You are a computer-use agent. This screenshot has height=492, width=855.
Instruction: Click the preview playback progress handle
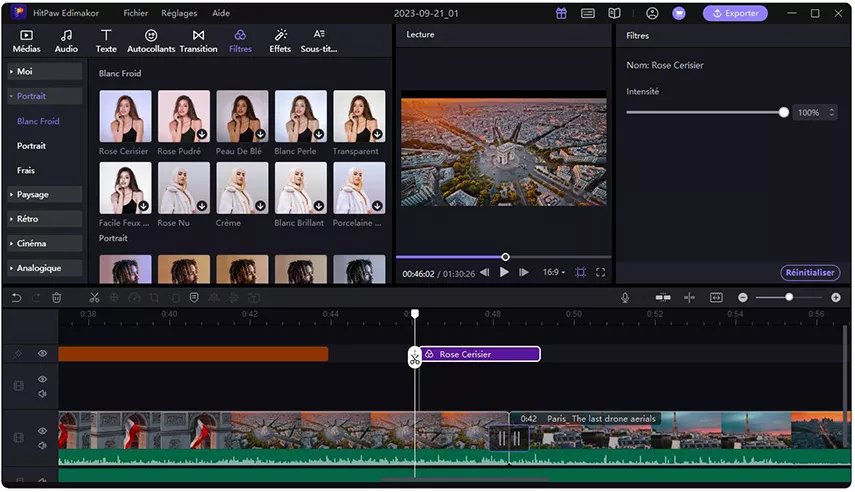click(505, 257)
